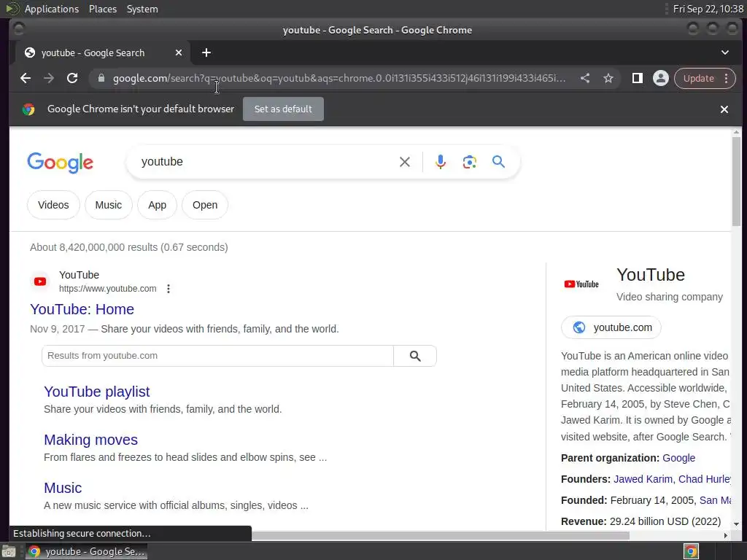Filter results by Music chip
The height and width of the screenshot is (560, 747).
coord(109,205)
